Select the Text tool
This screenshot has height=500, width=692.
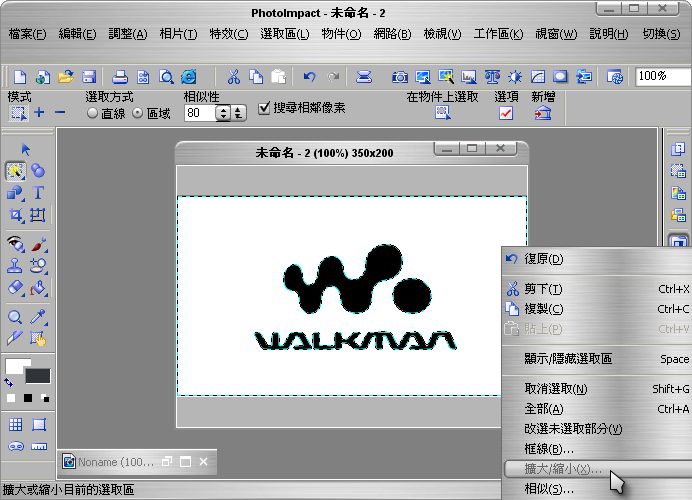tap(38, 193)
